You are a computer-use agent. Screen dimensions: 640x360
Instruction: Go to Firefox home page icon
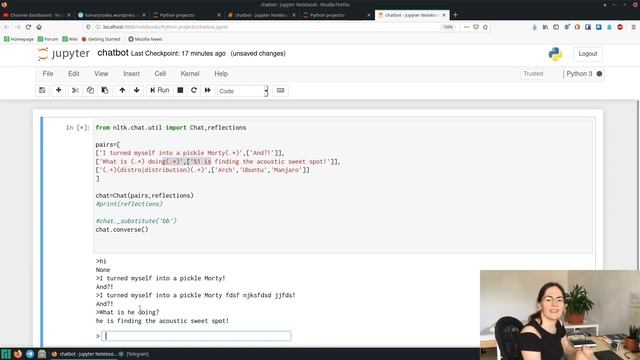(39, 27)
